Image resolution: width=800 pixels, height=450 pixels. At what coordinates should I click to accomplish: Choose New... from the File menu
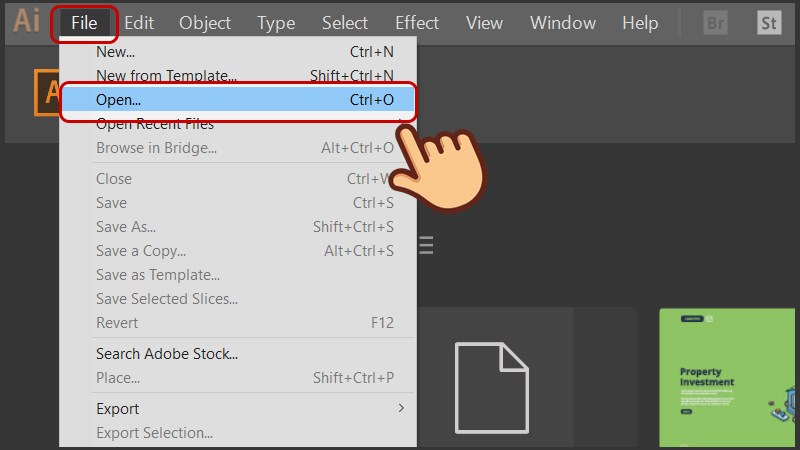(115, 51)
